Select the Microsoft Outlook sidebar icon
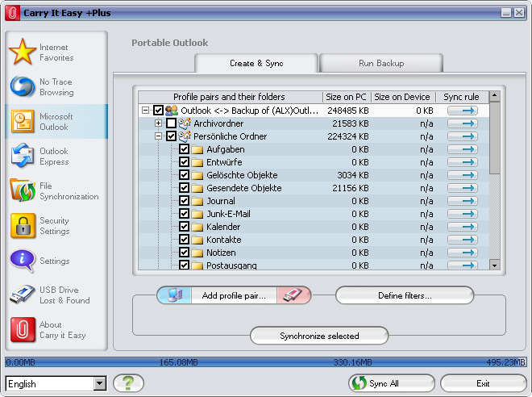Image resolution: width=532 pixels, height=397 pixels. [x=23, y=121]
